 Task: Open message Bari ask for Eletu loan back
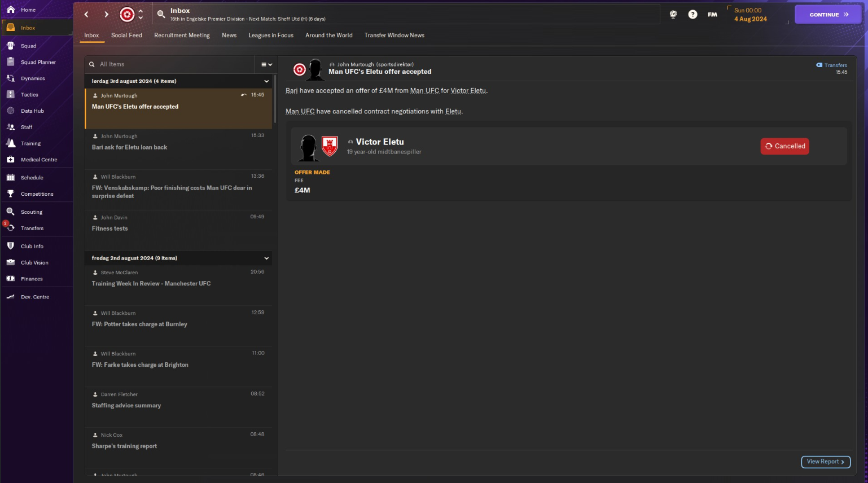pos(178,149)
